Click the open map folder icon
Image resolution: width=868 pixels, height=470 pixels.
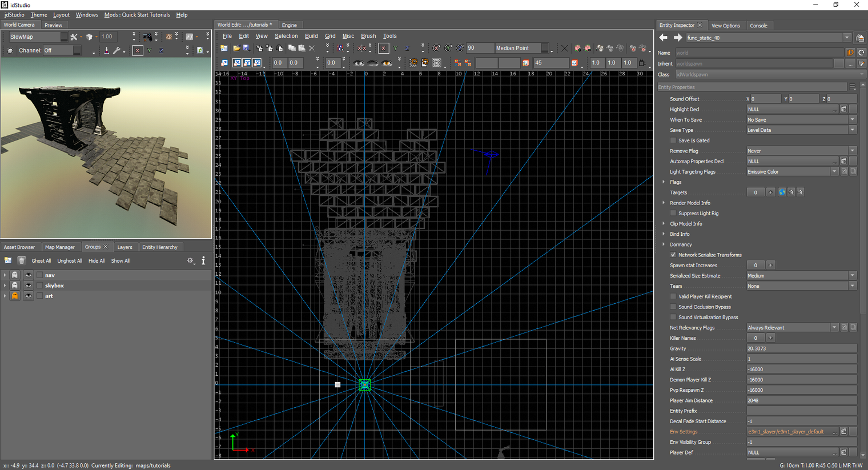tap(236, 49)
